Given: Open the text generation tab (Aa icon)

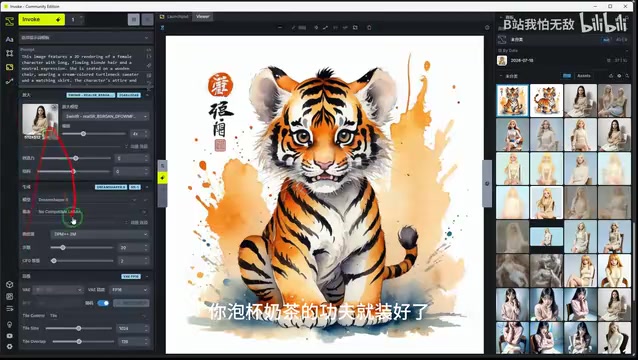Looking at the screenshot, I should coord(9,39).
